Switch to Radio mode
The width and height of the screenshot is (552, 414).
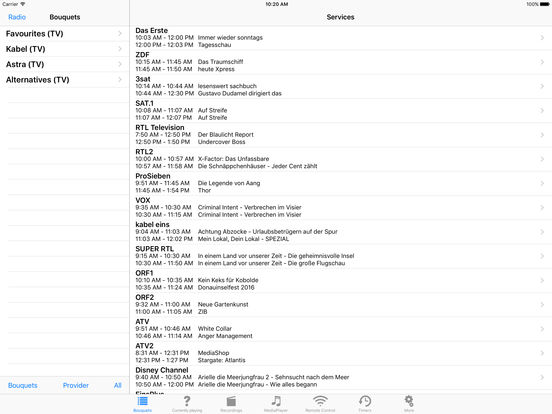point(17,17)
